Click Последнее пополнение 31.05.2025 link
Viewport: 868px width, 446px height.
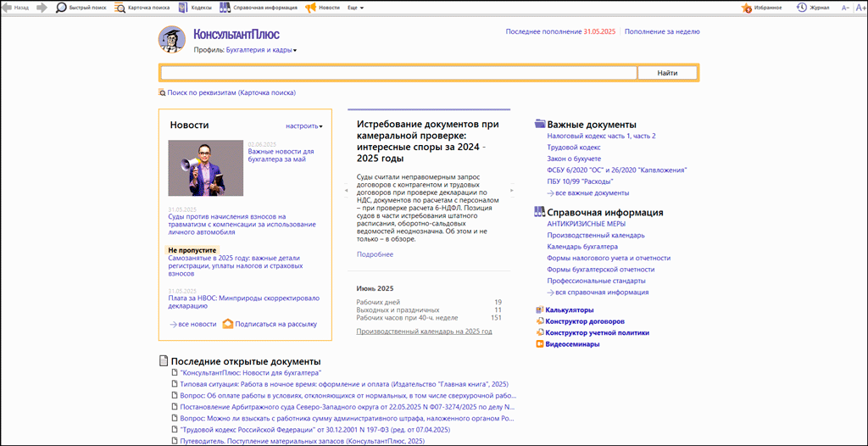[x=561, y=31]
